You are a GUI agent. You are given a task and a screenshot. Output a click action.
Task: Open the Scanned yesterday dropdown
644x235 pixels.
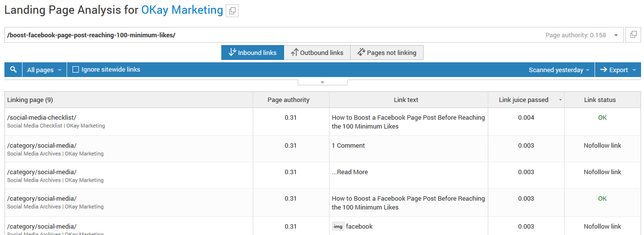(559, 70)
